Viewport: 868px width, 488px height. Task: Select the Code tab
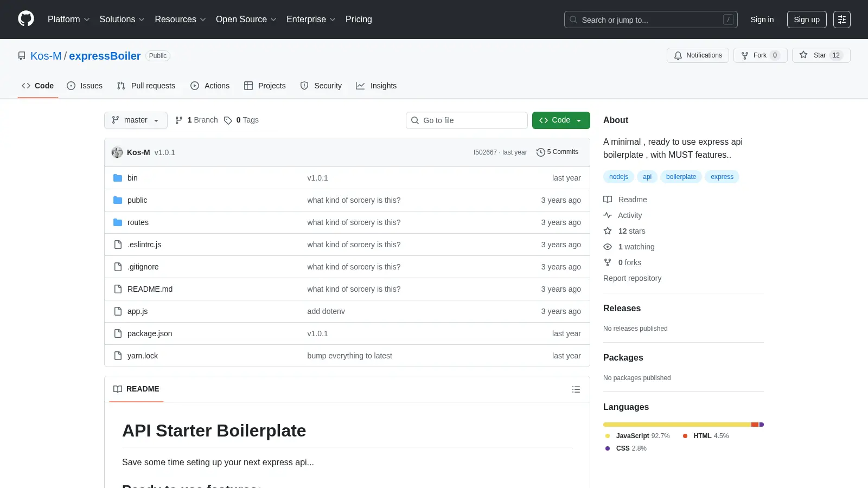click(x=38, y=86)
